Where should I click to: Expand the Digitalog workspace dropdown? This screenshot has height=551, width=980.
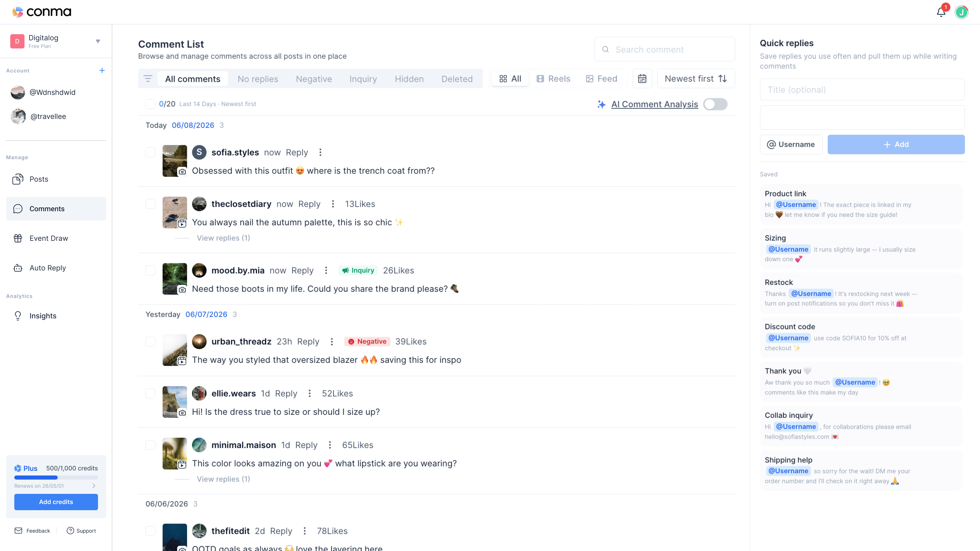tap(98, 41)
